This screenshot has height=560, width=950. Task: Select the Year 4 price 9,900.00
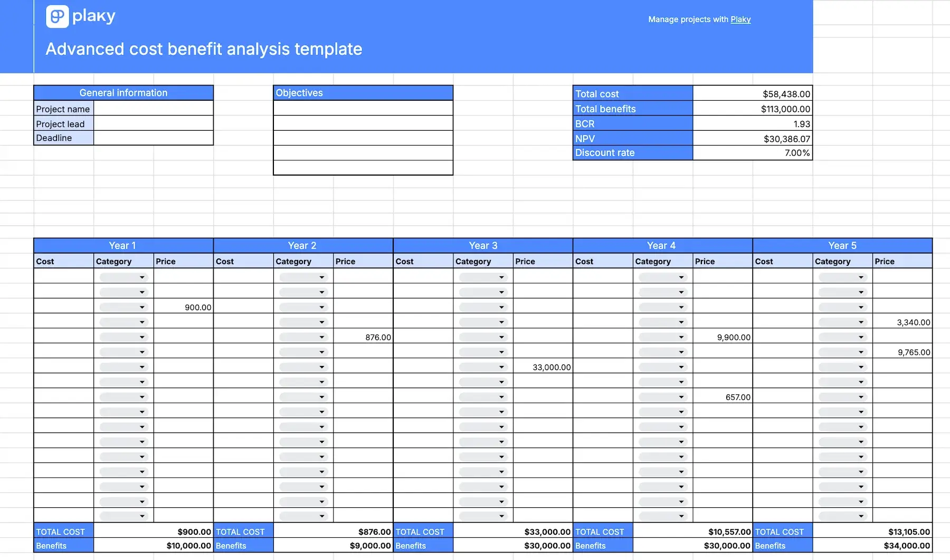click(723, 337)
